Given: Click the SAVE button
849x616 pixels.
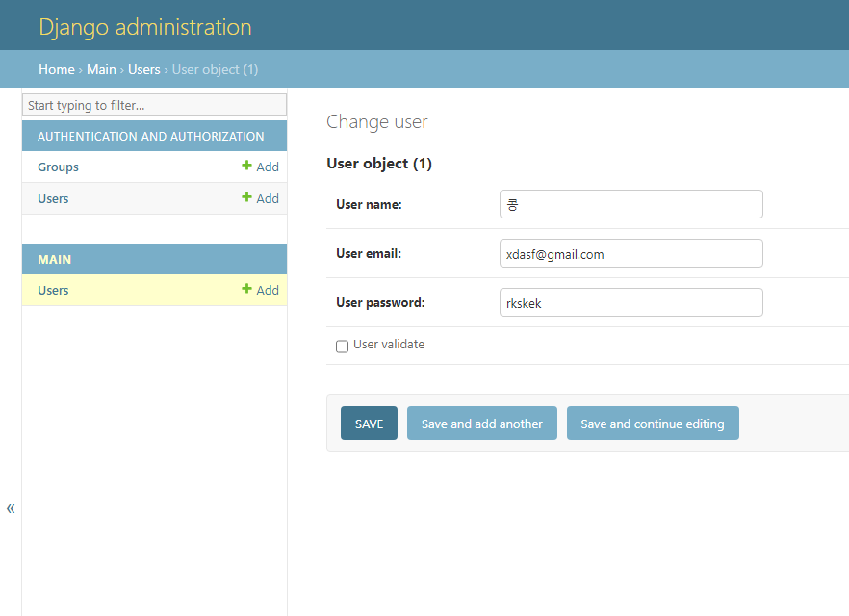Looking at the screenshot, I should pos(370,423).
